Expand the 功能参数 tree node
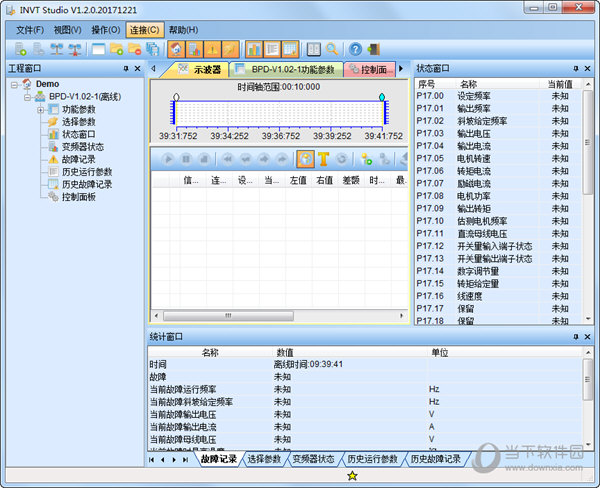Viewport: 600px width, 488px height. tap(40, 110)
